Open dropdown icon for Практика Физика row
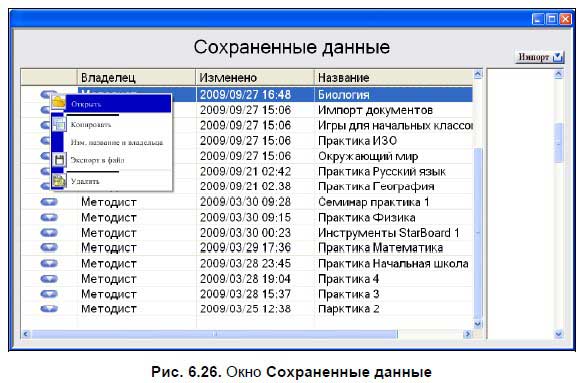The width and height of the screenshot is (585, 383). click(x=49, y=217)
